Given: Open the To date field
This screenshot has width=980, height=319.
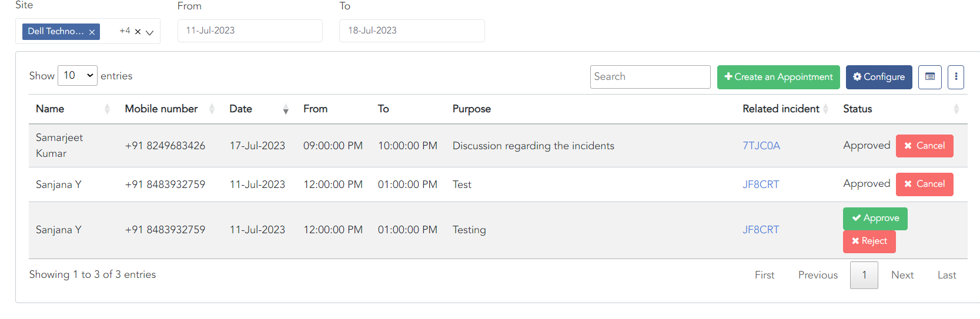Looking at the screenshot, I should coord(412,31).
